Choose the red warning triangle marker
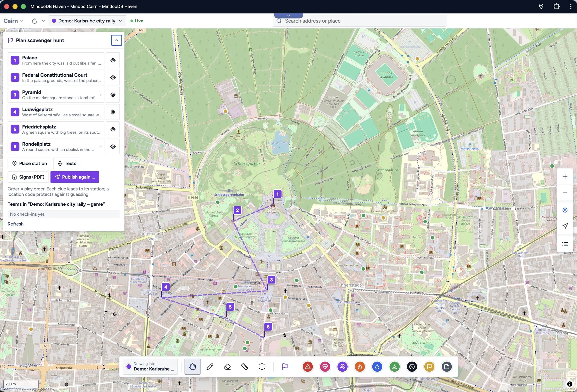This screenshot has height=392, width=577. point(308,367)
